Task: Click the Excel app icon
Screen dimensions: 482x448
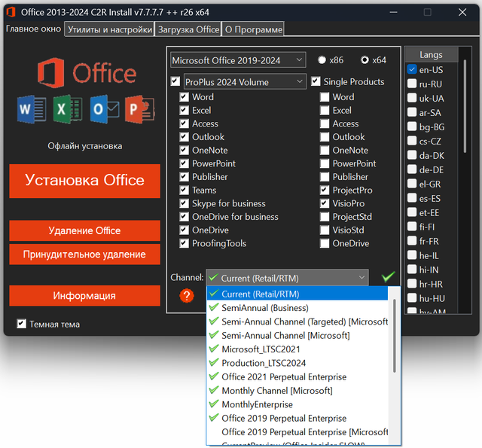Action: [68, 109]
